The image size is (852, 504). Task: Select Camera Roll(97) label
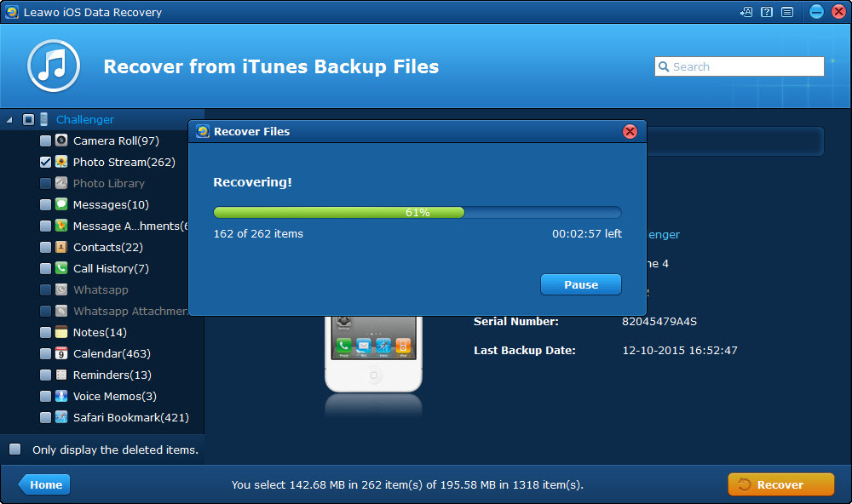click(x=116, y=140)
